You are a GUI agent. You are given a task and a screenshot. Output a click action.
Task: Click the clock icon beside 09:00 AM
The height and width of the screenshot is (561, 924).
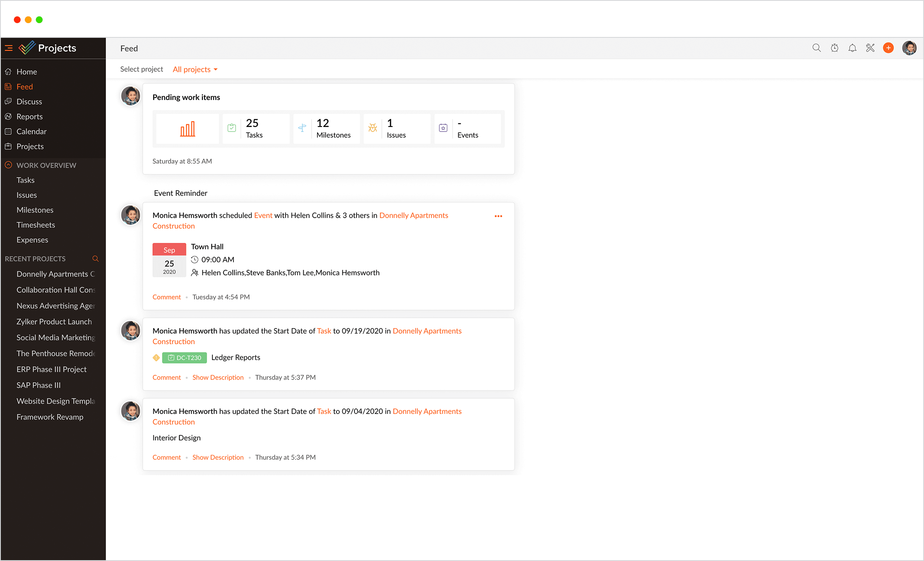coord(194,260)
